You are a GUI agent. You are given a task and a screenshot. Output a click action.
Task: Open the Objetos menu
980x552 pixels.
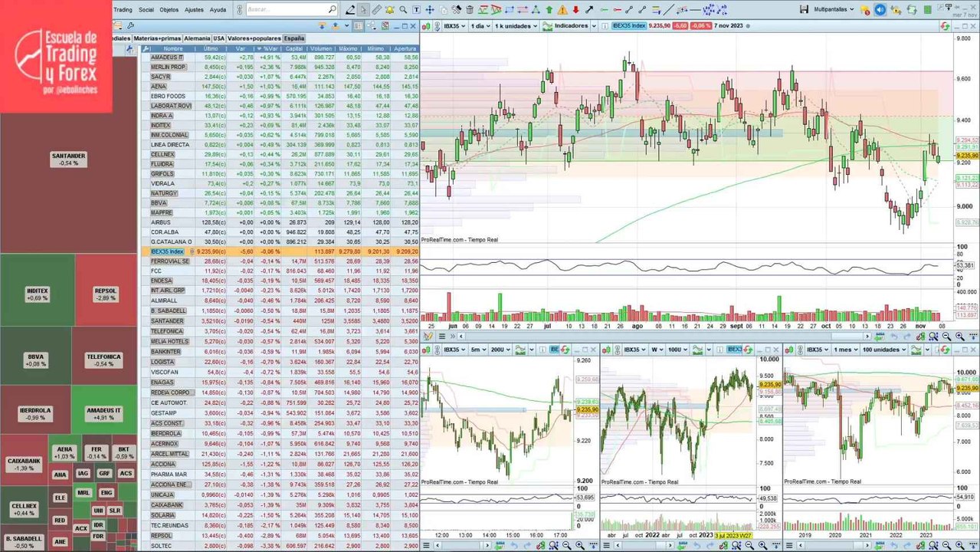tap(169, 10)
